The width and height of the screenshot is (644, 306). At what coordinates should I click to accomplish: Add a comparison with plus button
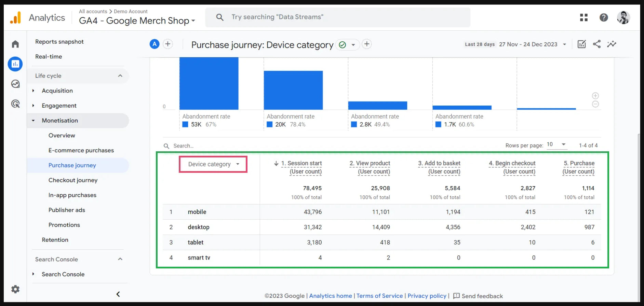click(x=167, y=44)
